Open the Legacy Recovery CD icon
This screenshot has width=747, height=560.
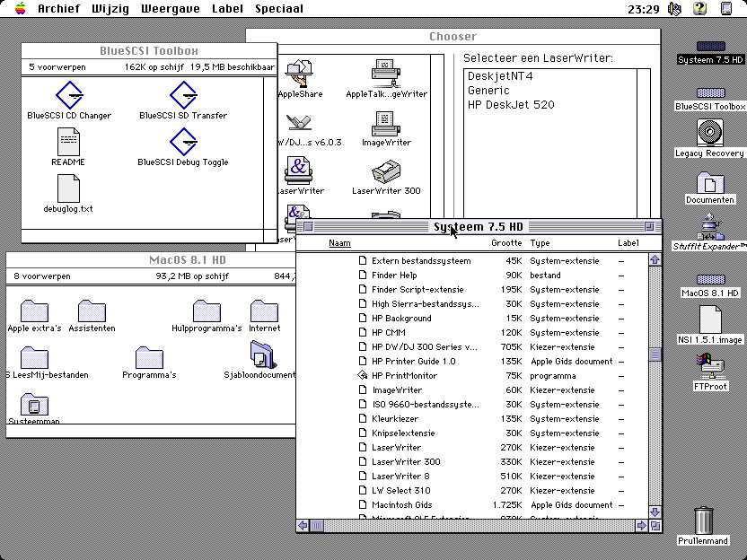[x=710, y=134]
